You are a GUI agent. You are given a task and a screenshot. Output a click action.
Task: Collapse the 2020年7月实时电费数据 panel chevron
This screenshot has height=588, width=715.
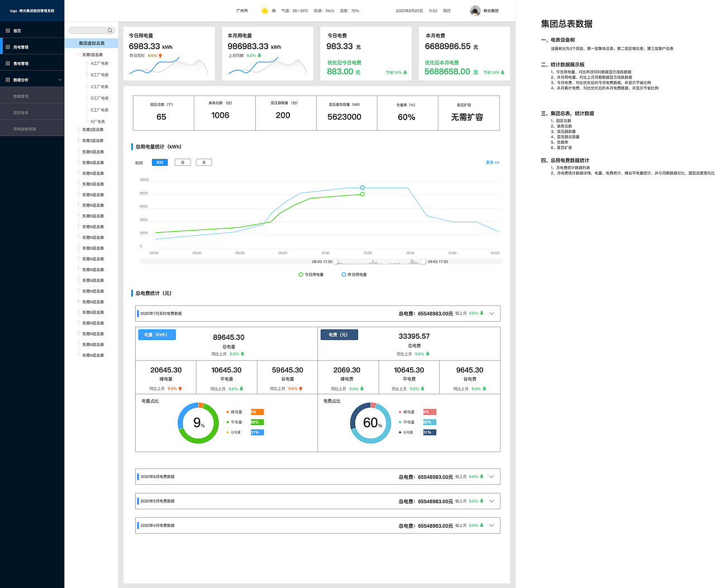point(492,313)
